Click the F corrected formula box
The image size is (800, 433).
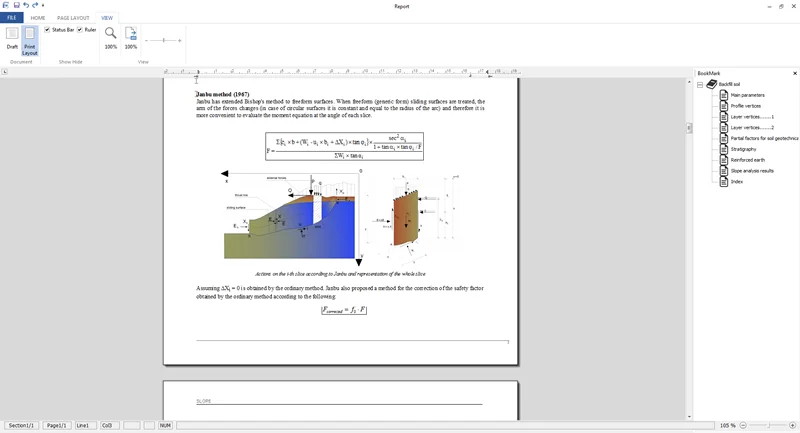(x=344, y=310)
